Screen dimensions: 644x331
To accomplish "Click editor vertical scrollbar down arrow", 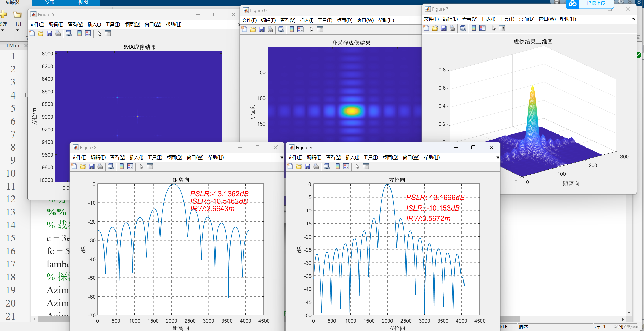I will [x=629, y=312].
